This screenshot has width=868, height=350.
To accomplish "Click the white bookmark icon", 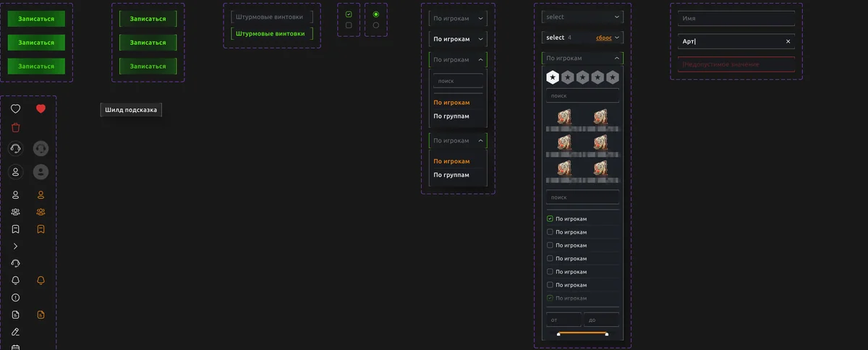I will pos(16,229).
